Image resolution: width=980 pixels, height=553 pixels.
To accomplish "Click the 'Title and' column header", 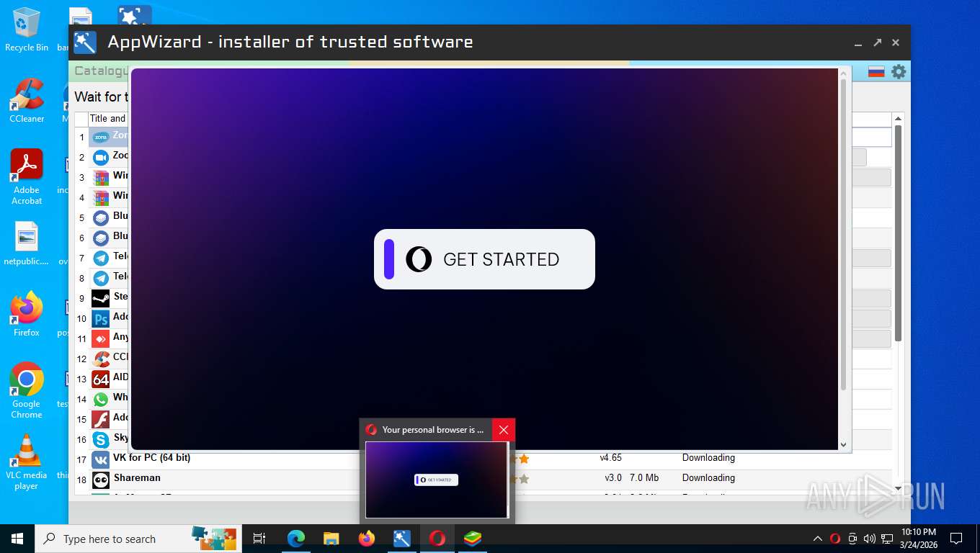I will (107, 119).
